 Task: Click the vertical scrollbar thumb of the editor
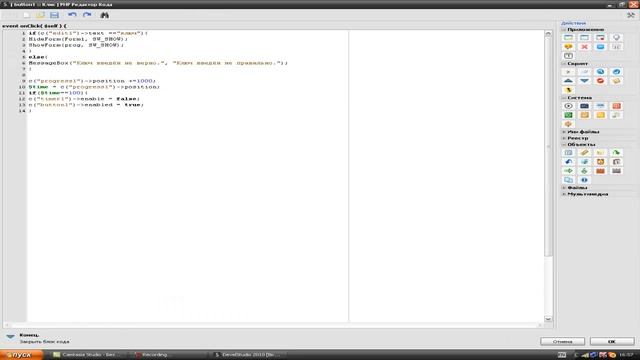coord(548,147)
